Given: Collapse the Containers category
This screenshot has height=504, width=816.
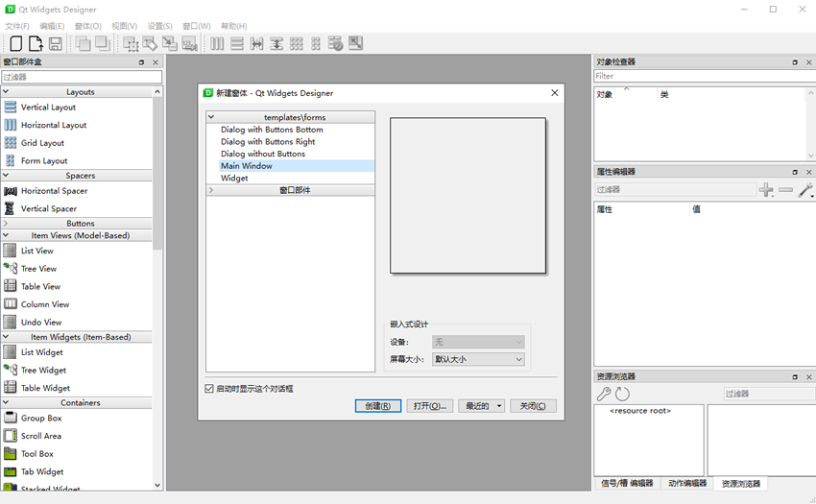Looking at the screenshot, I should tap(7, 402).
